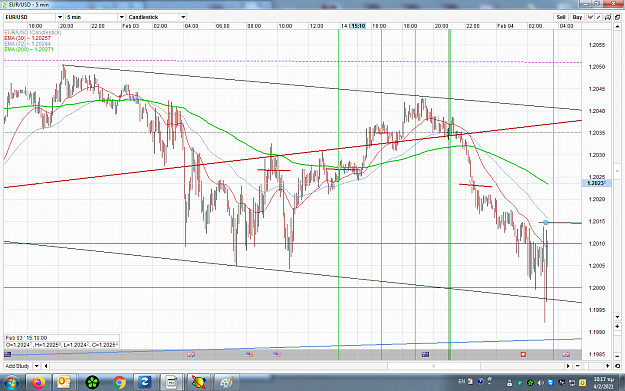Click the car-shaped toolbar icon

608,17
